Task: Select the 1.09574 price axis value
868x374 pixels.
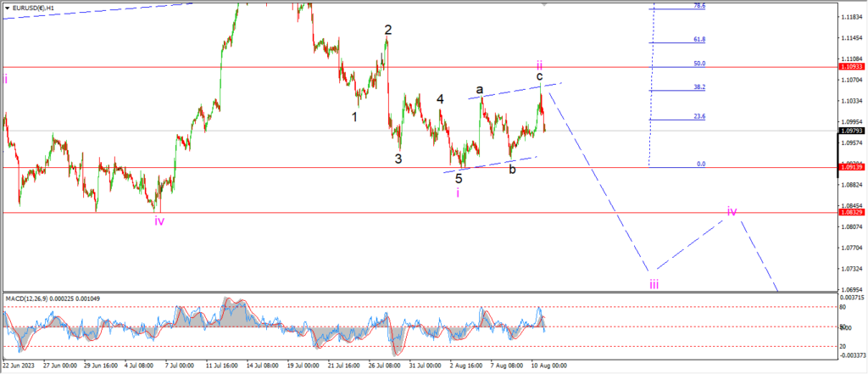Action: point(850,143)
